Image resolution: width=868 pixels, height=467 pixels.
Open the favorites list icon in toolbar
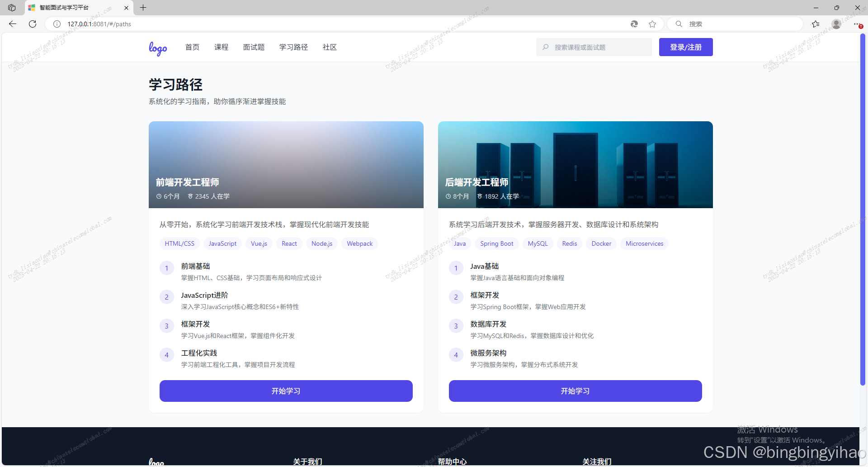[816, 24]
